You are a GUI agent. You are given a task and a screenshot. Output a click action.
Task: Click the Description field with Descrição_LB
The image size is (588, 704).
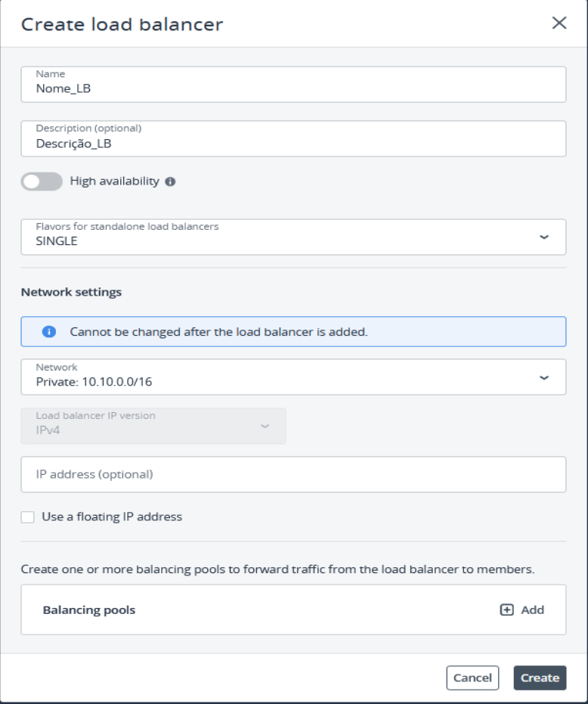293,138
